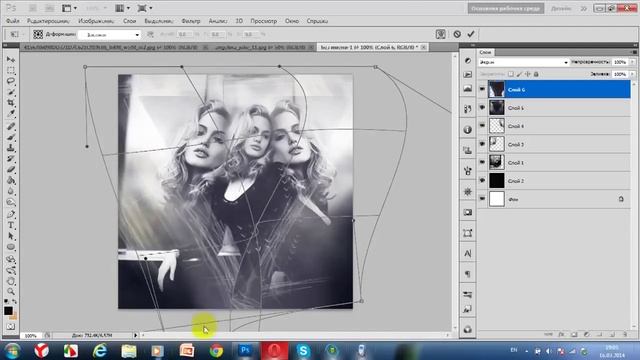
Task: Reset default foreground and background colors
Action: pos(6,302)
